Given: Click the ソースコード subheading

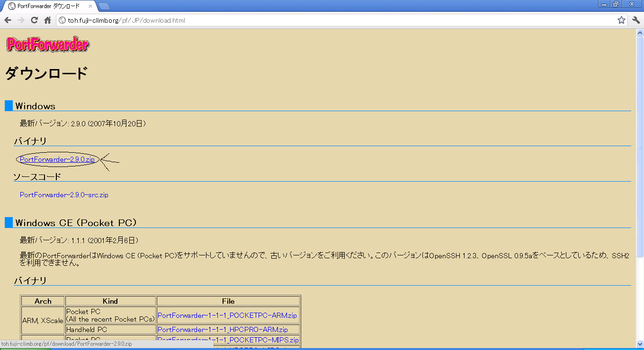Looking at the screenshot, I should pos(37,177).
